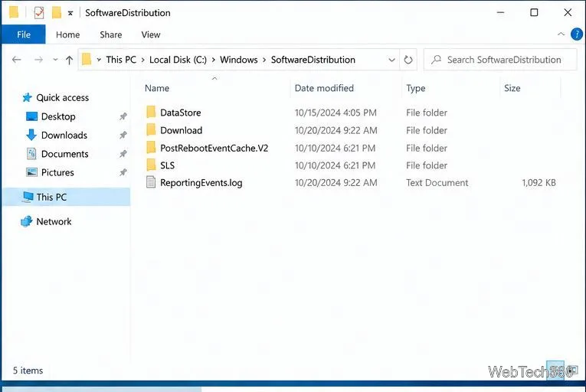Screen dimensions: 586x392
Task: Open Desktop in navigation pane
Action: click(x=58, y=116)
